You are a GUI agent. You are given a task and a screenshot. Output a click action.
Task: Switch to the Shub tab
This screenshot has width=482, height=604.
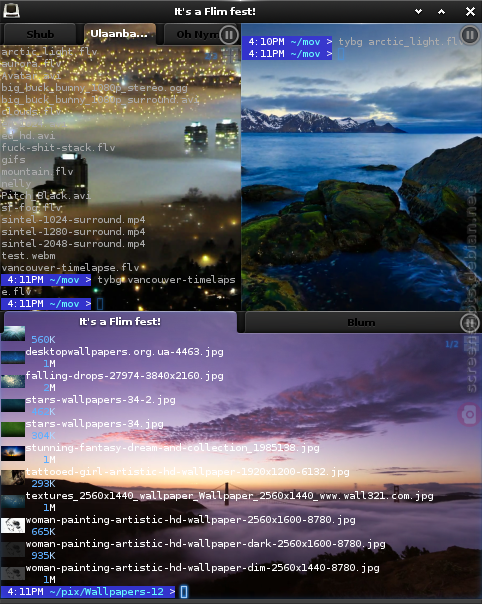[x=40, y=34]
